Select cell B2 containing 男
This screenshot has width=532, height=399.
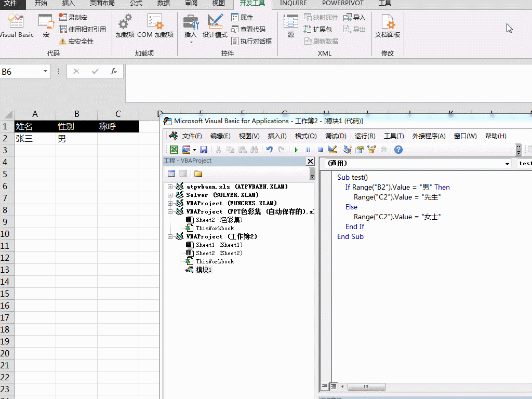(x=77, y=138)
